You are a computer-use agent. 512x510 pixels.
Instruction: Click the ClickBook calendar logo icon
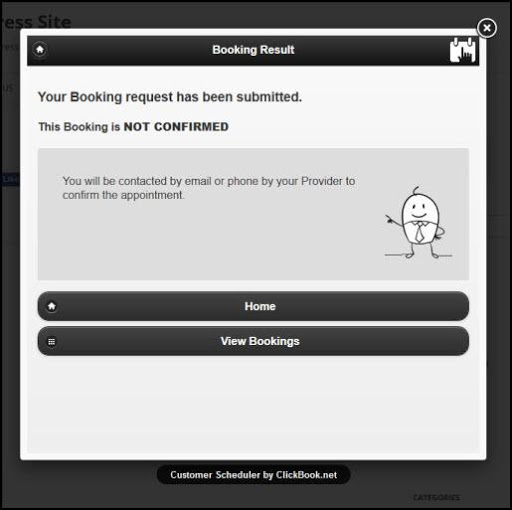point(463,50)
